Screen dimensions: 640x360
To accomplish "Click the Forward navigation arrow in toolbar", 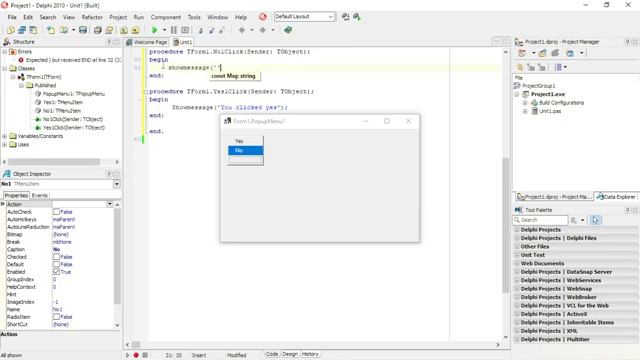I will click(263, 30).
